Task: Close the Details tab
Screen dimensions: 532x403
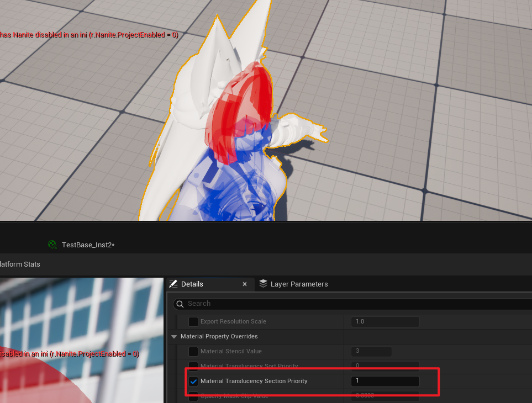Action: pyautogui.click(x=245, y=284)
